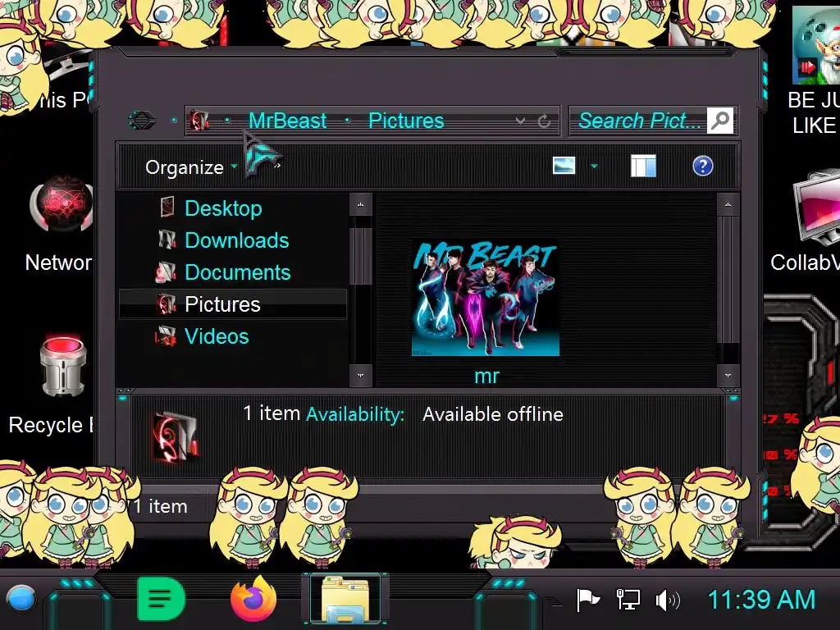Open Desktop in the navigation pane
Screen dimensions: 840x630
click(x=223, y=208)
